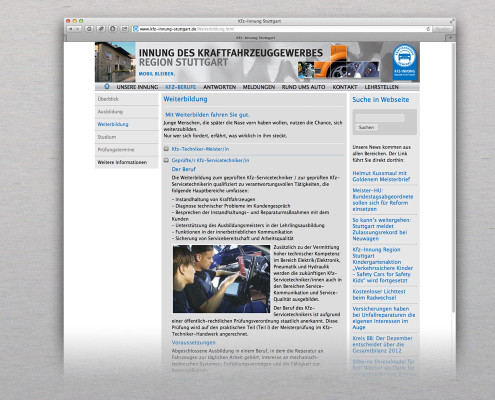Open the Reader button in address bar
The image size is (495, 400).
point(443,29)
